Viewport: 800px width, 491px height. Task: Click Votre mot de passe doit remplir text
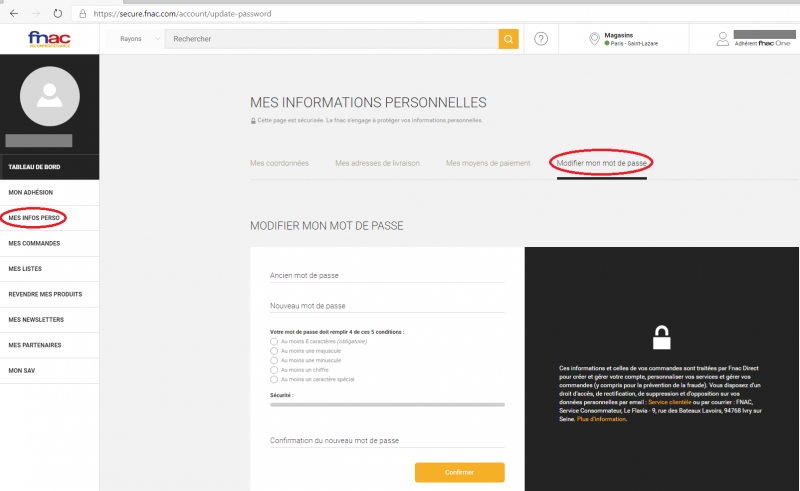click(x=337, y=332)
